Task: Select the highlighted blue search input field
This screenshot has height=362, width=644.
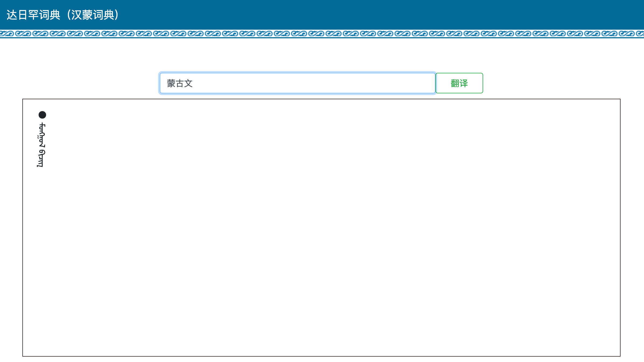Action: 296,83
